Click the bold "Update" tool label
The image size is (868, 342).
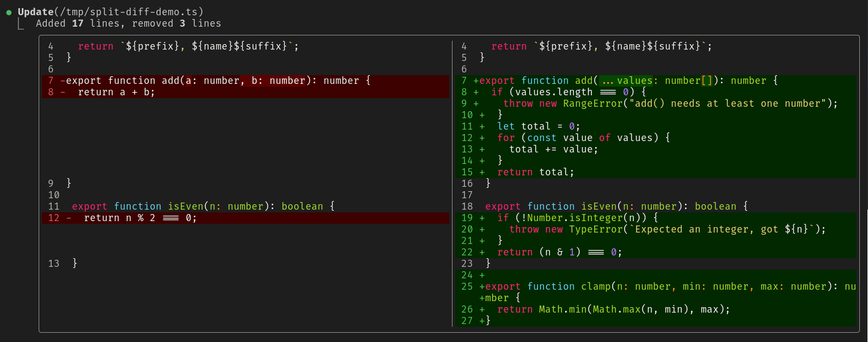pos(36,12)
